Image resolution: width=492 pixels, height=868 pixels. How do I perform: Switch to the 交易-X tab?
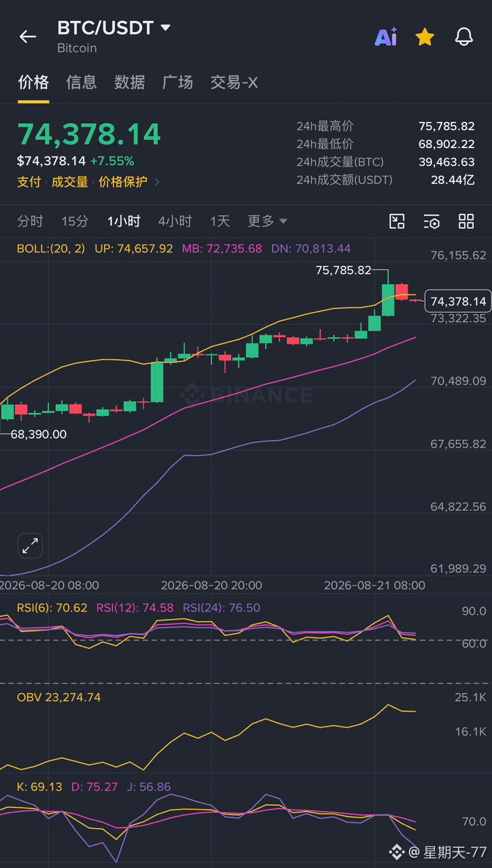[234, 82]
